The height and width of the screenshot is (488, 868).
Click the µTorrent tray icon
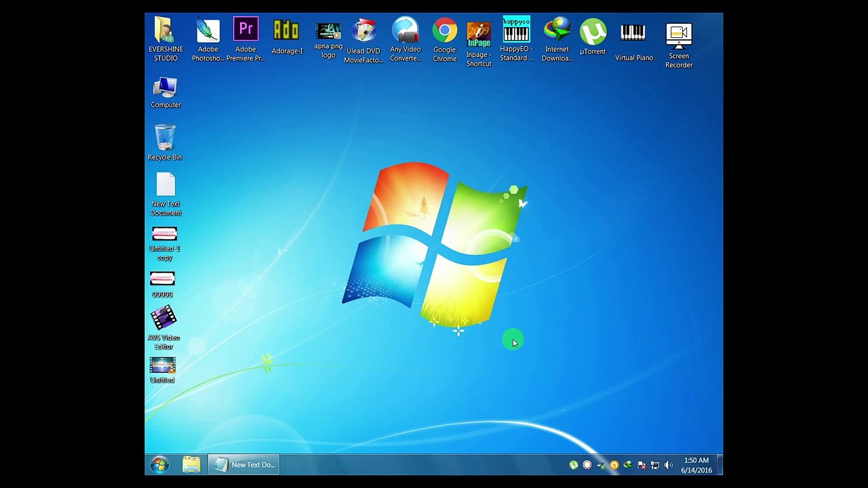(x=574, y=465)
